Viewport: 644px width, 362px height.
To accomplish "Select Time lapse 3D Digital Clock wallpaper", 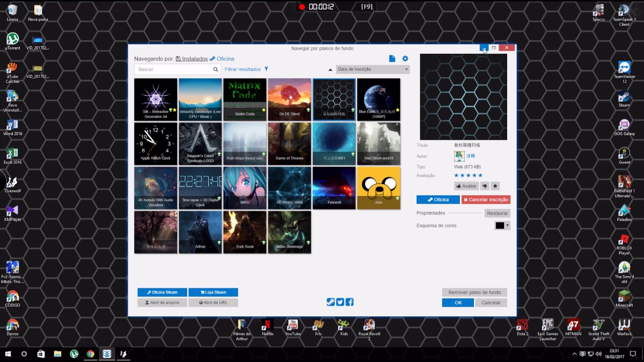I will [200, 188].
